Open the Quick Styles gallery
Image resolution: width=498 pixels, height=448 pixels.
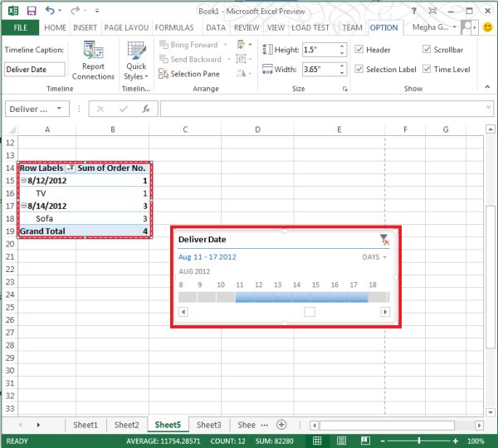click(136, 61)
